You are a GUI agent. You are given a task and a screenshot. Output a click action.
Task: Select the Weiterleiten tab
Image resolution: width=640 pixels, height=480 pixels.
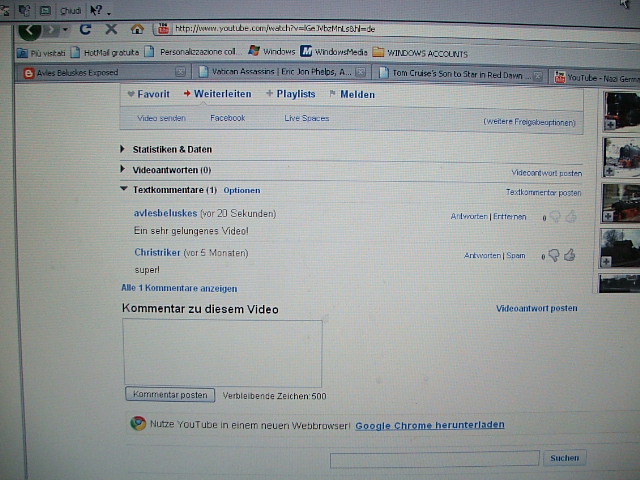[x=218, y=94]
